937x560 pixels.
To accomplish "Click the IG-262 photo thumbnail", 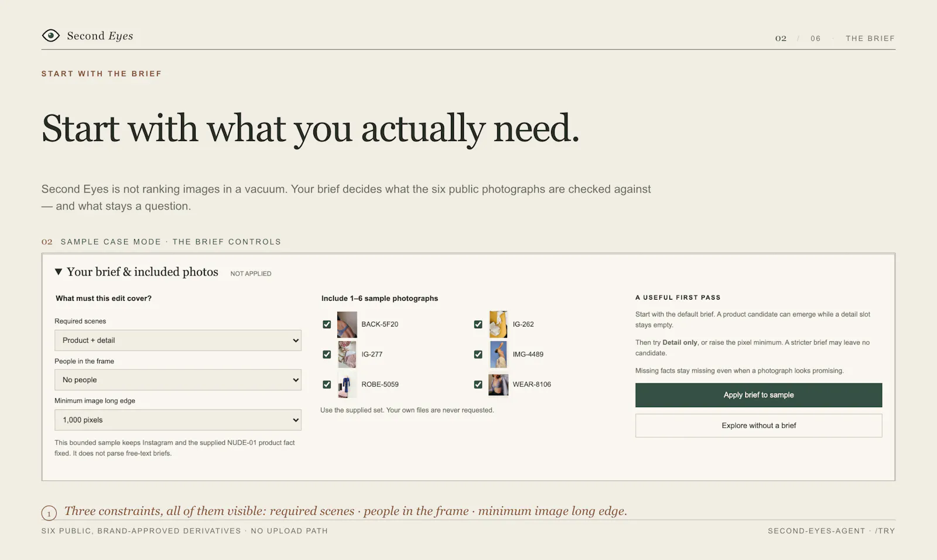I will pyautogui.click(x=498, y=324).
